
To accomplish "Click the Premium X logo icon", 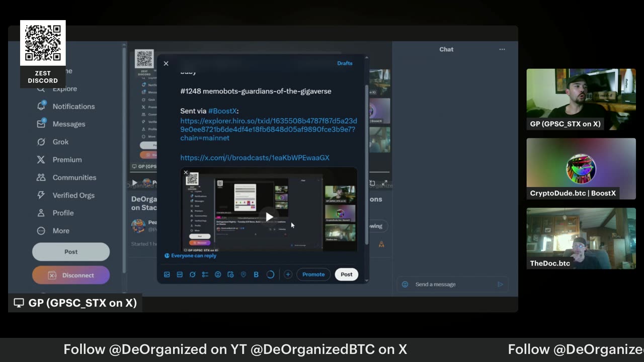I will pos(41,159).
